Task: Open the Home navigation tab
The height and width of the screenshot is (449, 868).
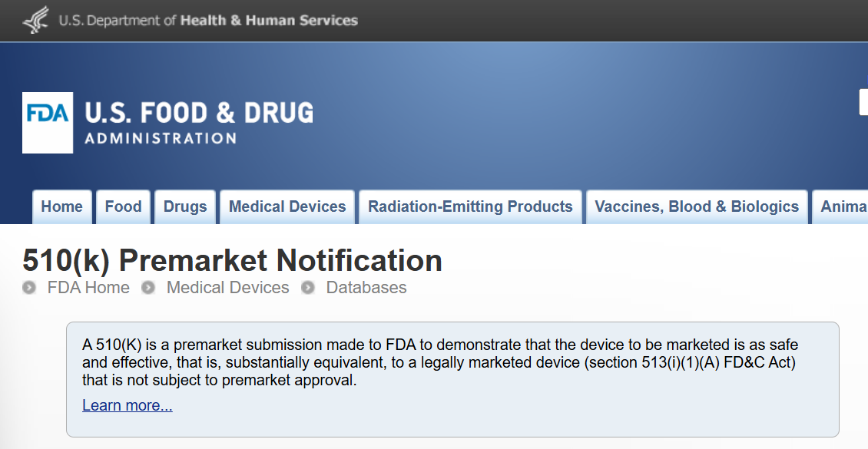Action: pos(62,206)
